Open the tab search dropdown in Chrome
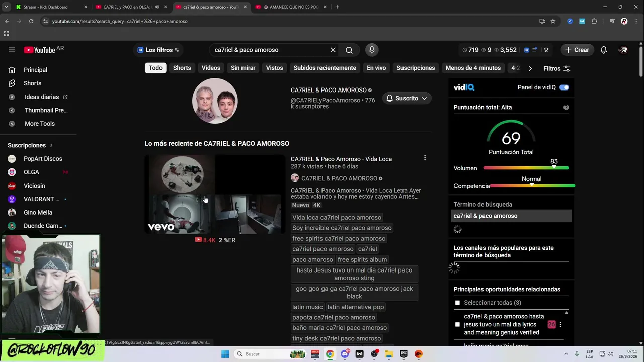This screenshot has width=644, height=362. (6, 7)
